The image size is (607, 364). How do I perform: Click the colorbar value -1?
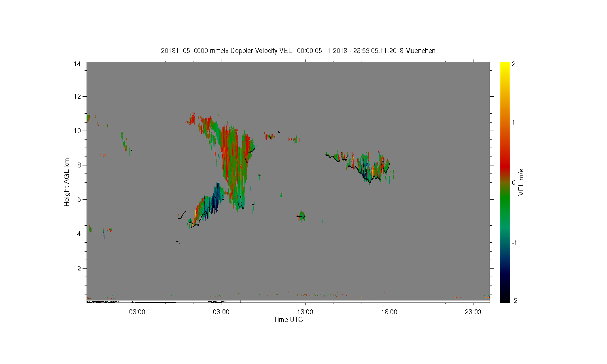[514, 243]
